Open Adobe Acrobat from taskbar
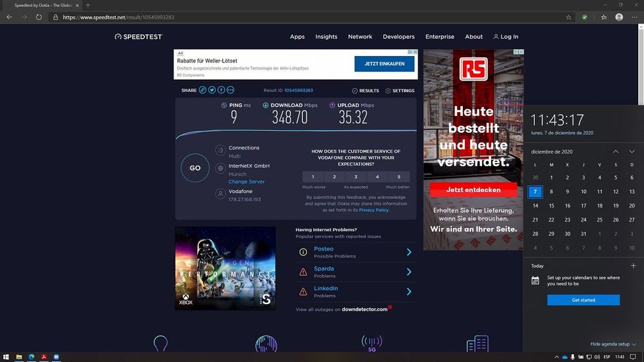Viewport: 644px width, 362px height. point(44,357)
